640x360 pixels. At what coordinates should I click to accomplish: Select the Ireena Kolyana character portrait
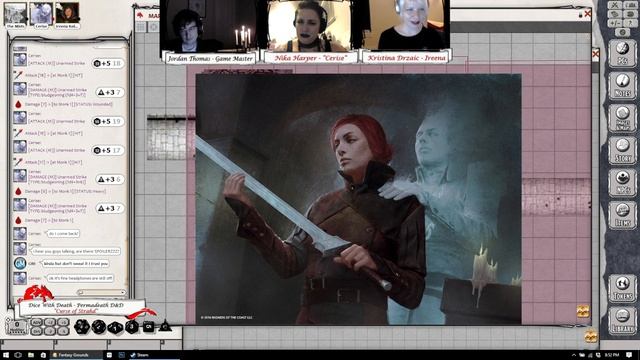pyautogui.click(x=67, y=15)
